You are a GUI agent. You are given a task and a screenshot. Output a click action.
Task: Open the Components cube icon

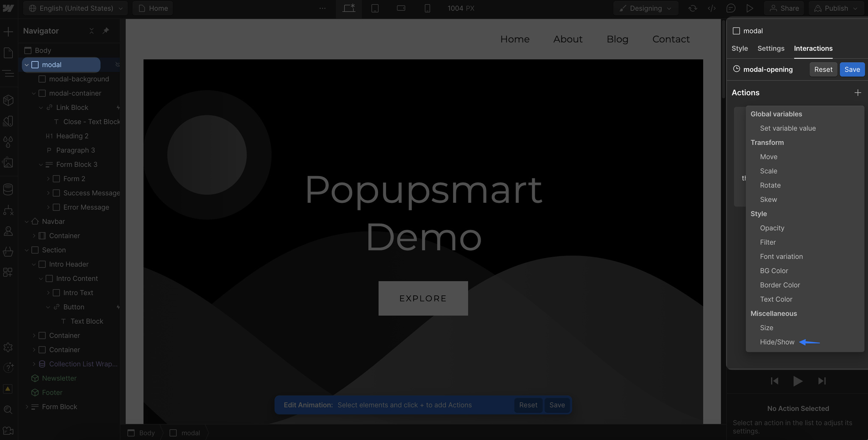pyautogui.click(x=8, y=100)
